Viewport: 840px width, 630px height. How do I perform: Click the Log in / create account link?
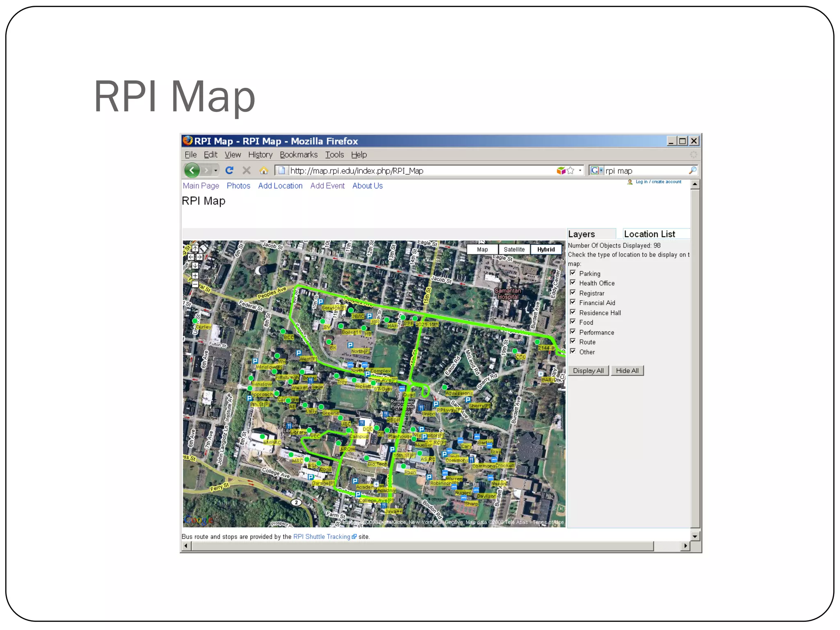pos(658,182)
